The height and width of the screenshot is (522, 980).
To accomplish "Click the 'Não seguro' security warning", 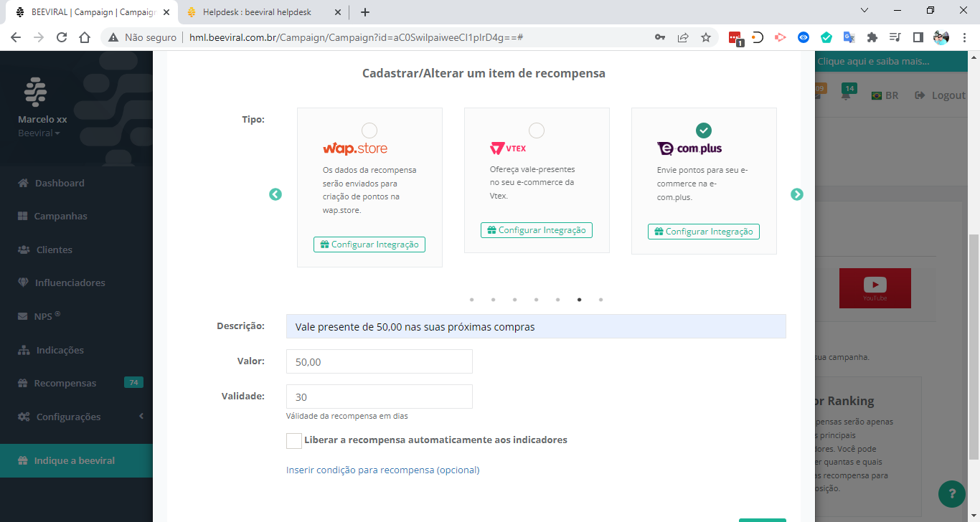I will [143, 37].
